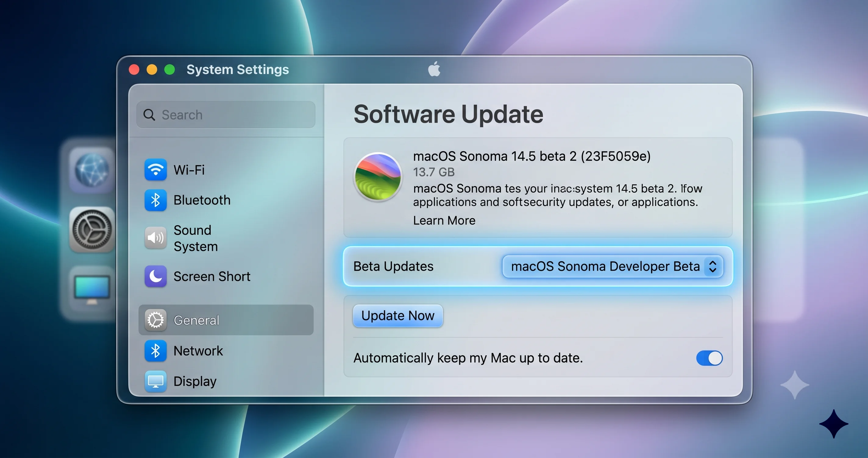Click the magnifier icon in Search field
The height and width of the screenshot is (458, 868).
pos(149,115)
